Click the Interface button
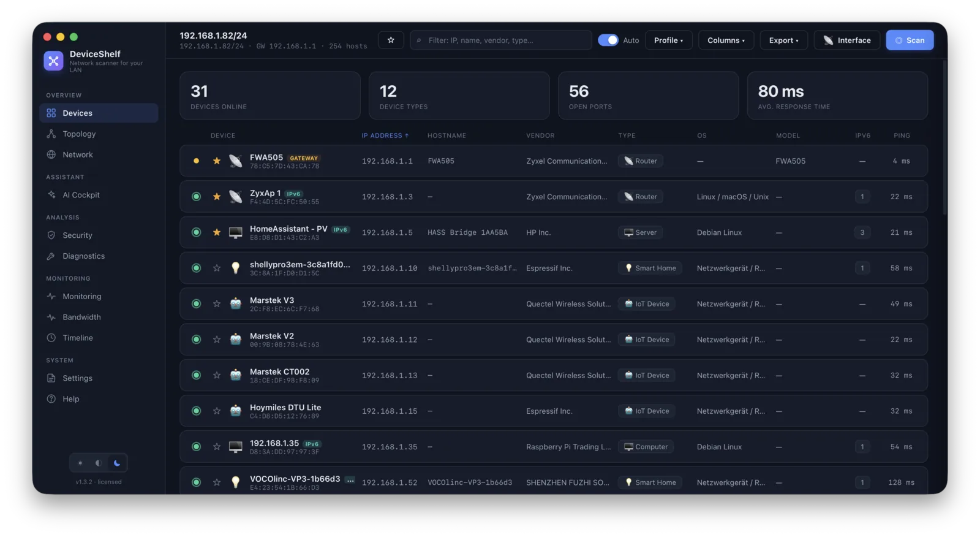 [847, 40]
